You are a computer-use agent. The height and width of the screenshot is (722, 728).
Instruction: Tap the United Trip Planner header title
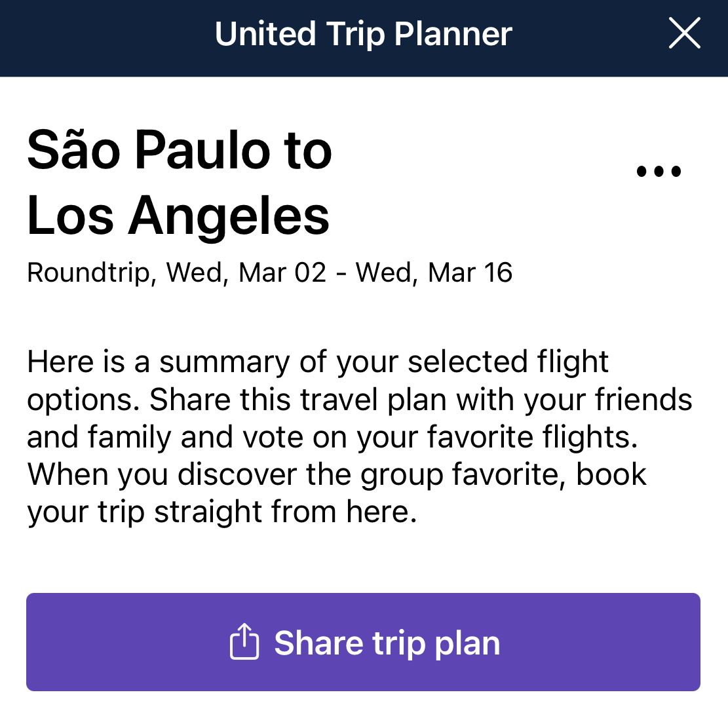click(364, 34)
